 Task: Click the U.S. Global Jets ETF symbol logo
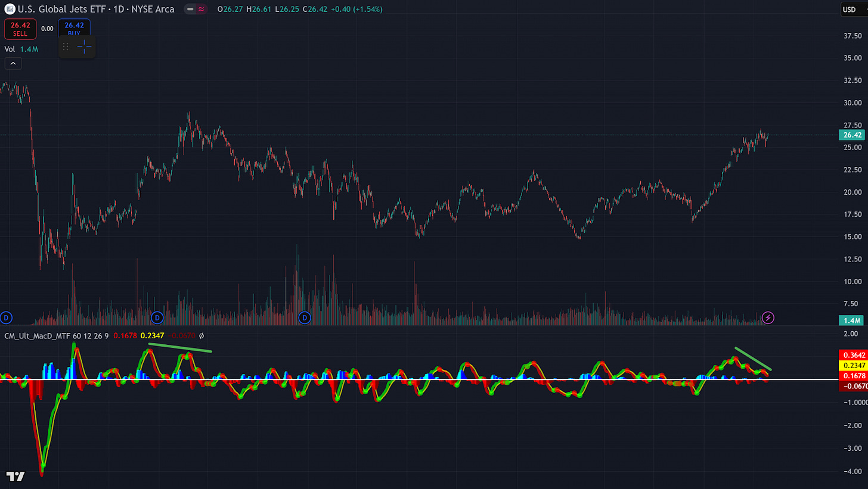tap(10, 9)
